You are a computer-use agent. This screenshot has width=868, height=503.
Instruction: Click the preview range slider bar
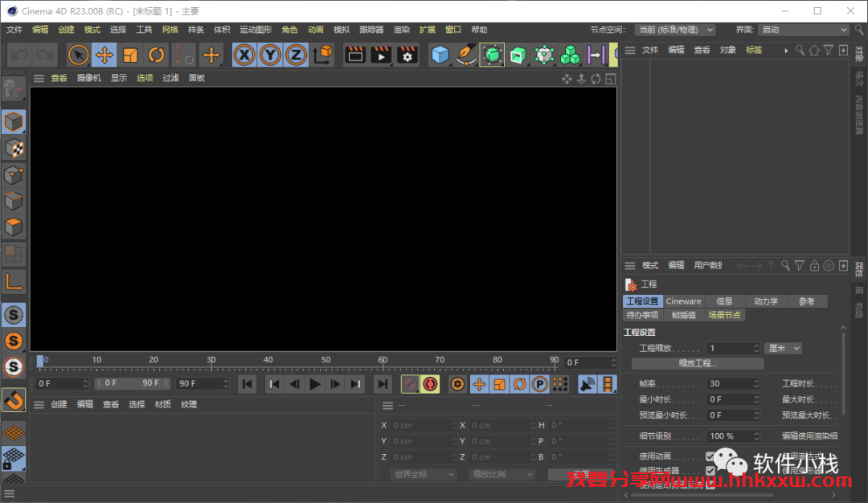[x=133, y=383]
